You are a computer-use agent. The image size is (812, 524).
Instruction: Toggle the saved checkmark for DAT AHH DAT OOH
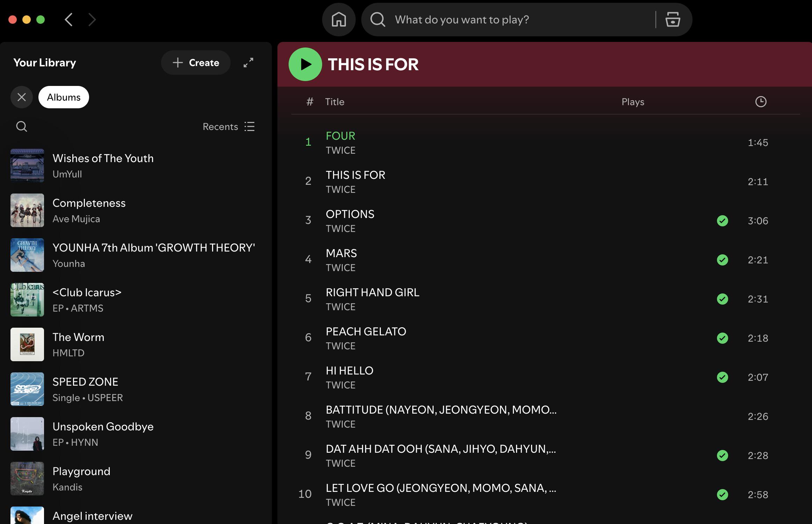tap(722, 456)
